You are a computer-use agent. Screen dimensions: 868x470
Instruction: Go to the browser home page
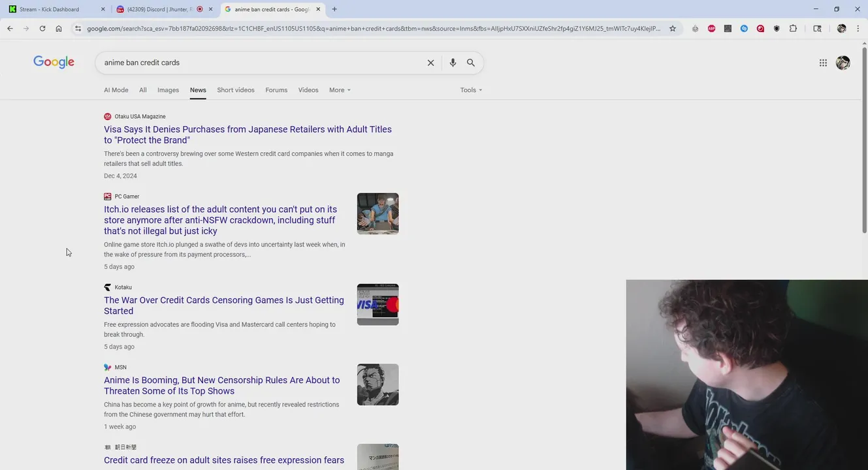pyautogui.click(x=59, y=29)
